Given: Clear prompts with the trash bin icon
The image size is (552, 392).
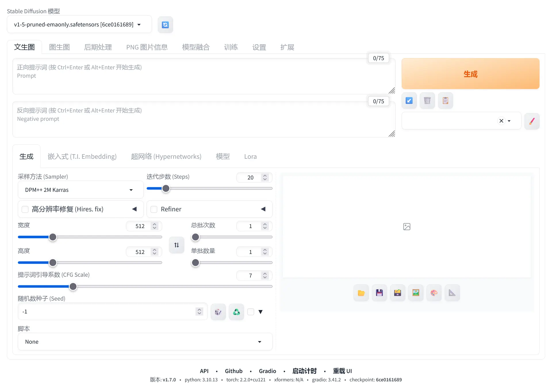Looking at the screenshot, I should click(x=427, y=101).
